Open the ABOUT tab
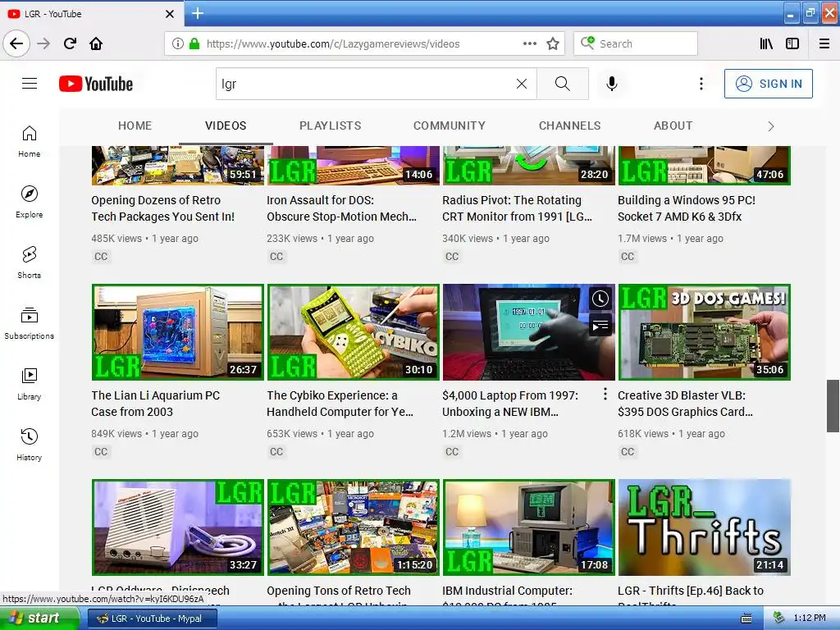This screenshot has width=840, height=630. point(673,126)
